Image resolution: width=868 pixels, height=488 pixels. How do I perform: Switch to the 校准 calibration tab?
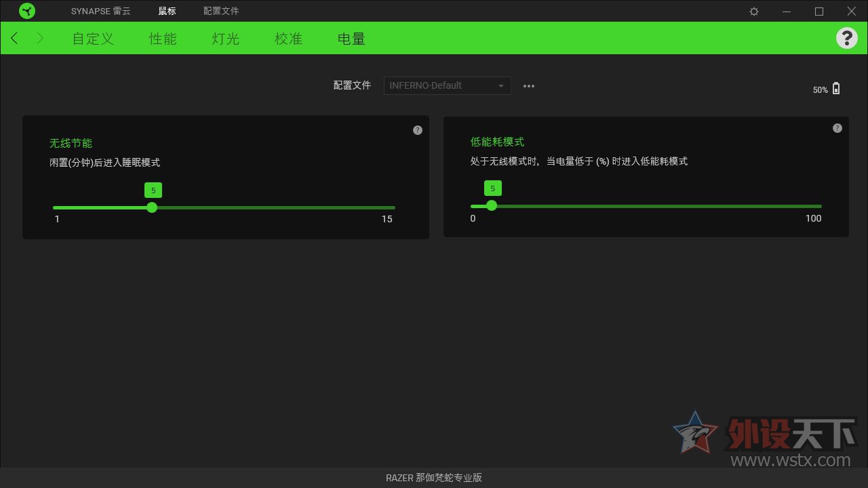click(288, 39)
